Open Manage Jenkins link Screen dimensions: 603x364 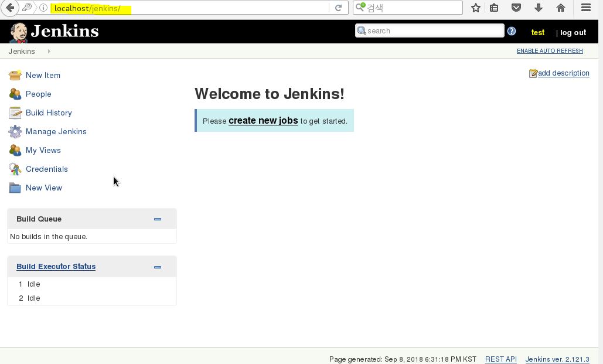pyautogui.click(x=56, y=132)
